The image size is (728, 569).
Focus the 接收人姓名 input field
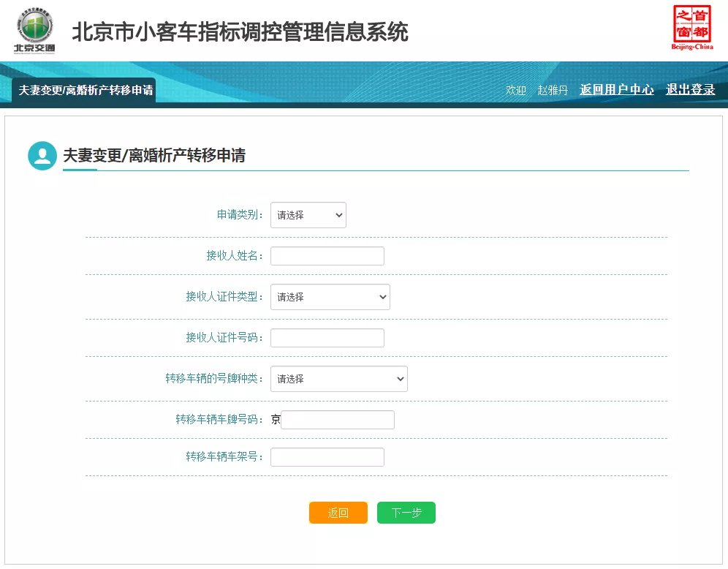[x=327, y=256]
